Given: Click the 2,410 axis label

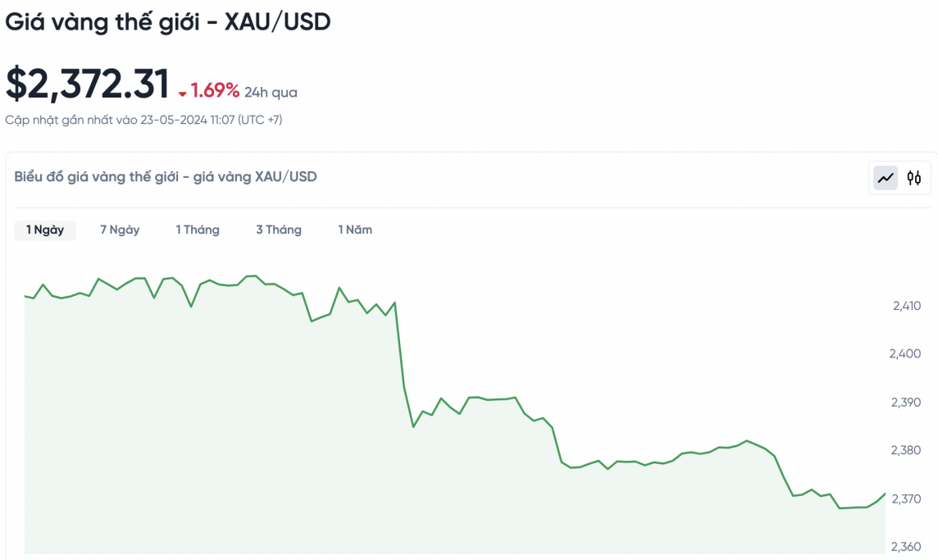Looking at the screenshot, I should tap(906, 306).
